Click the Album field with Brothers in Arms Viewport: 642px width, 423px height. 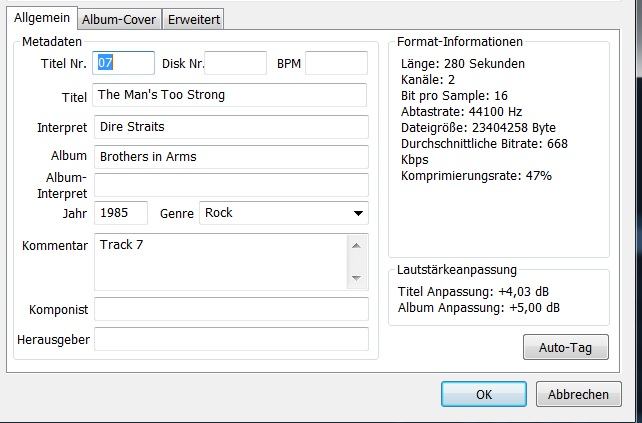(231, 157)
